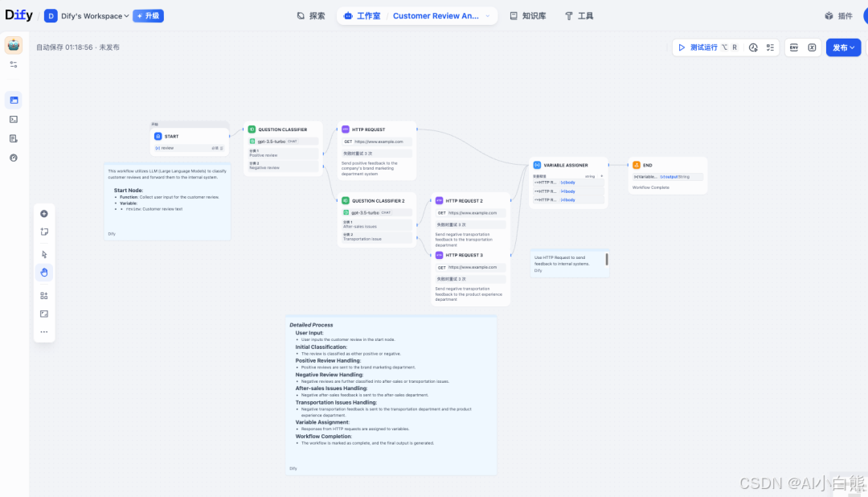Image resolution: width=868 pixels, height=497 pixels.
Task: Click the 升级 upgrade button
Action: pyautogui.click(x=149, y=16)
